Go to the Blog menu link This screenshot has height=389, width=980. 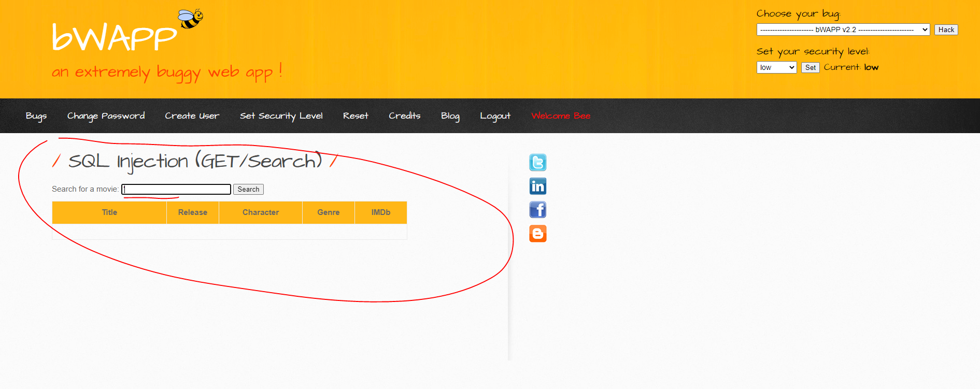pos(450,116)
